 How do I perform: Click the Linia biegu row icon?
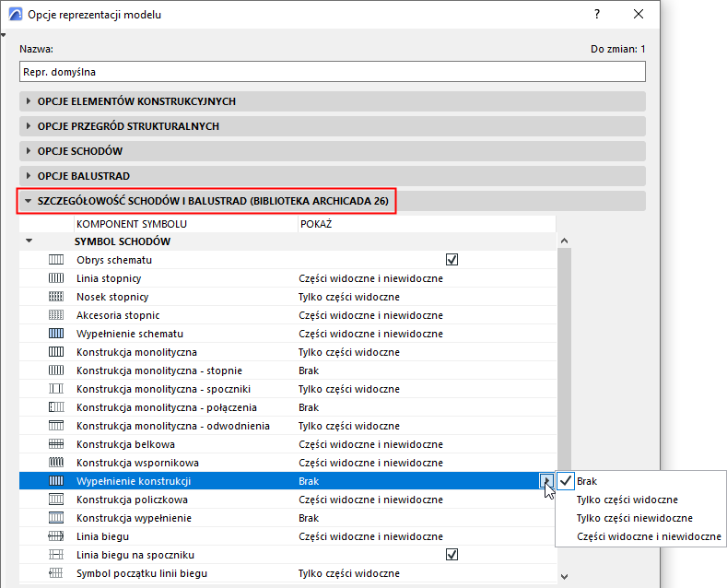[56, 536]
